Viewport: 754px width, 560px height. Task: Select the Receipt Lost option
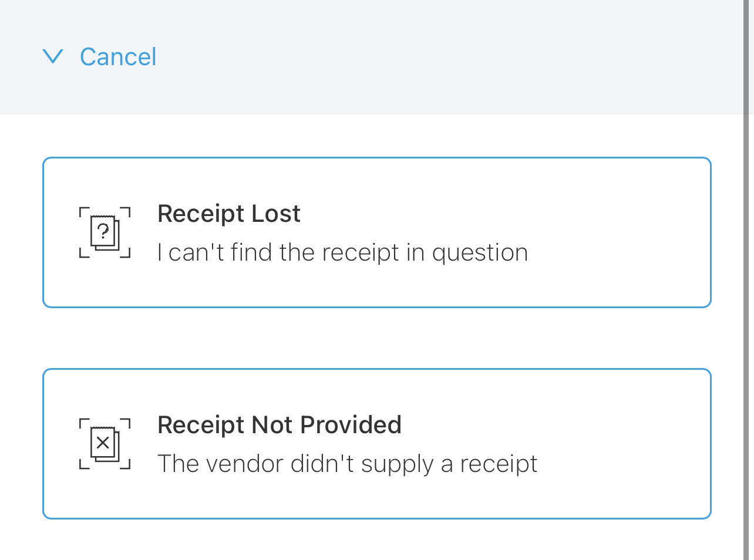(x=376, y=232)
